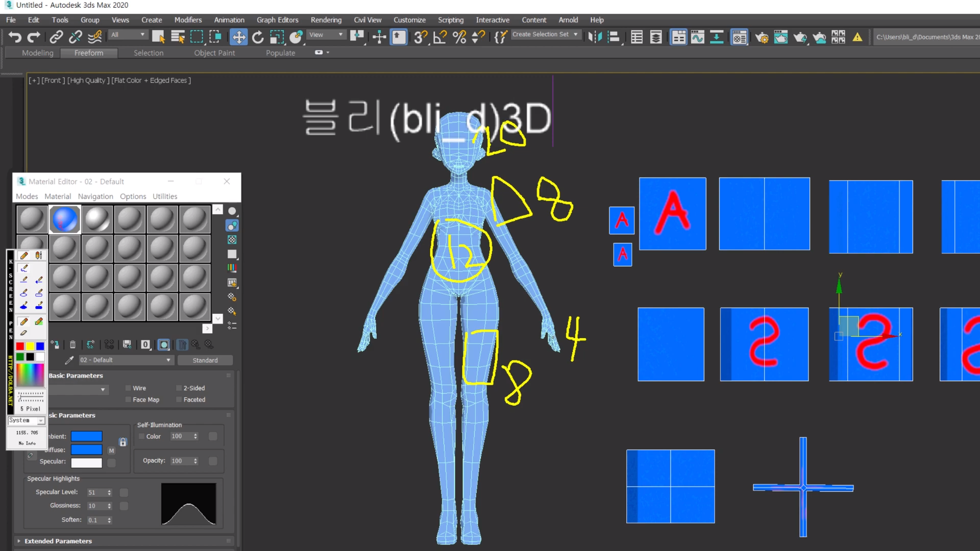Enable the 2-Sided checkbox
Image resolution: width=980 pixels, height=551 pixels.
tap(179, 388)
